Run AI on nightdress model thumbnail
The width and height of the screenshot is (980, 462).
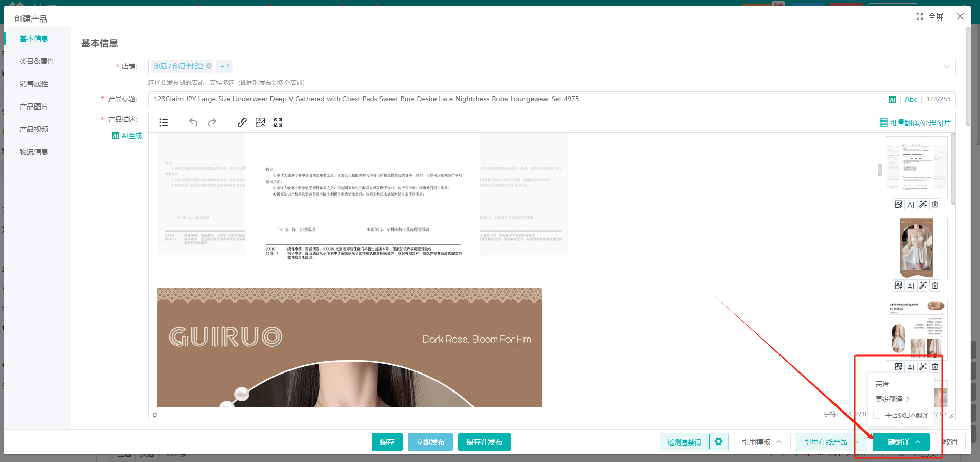click(x=911, y=286)
